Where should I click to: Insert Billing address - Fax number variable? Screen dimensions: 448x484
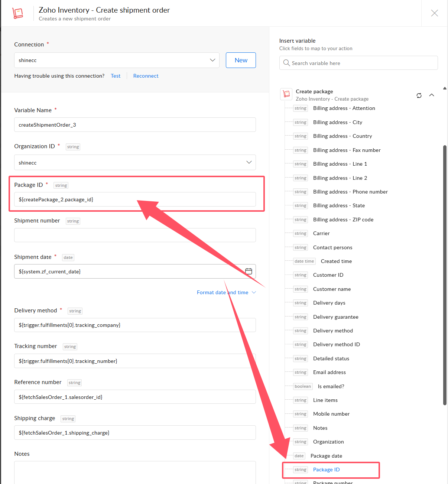[347, 150]
